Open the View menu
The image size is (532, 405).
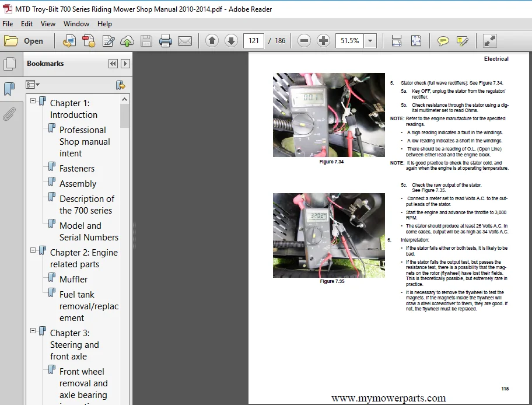pos(48,24)
